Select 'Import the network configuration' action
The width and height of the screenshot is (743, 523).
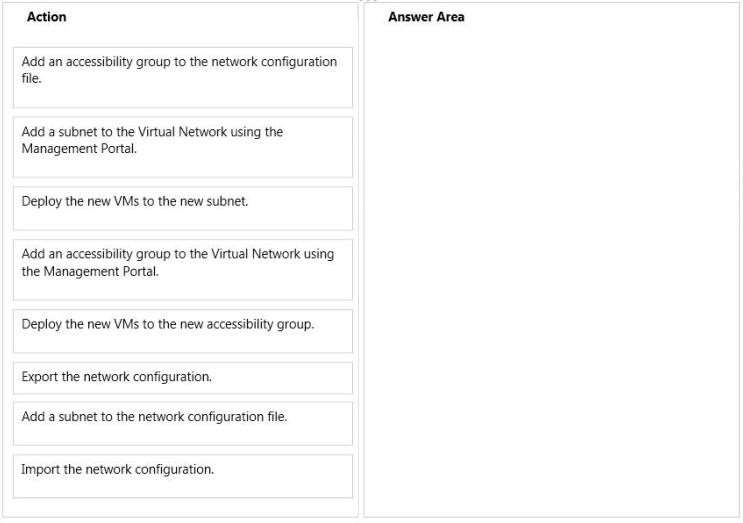(183, 476)
